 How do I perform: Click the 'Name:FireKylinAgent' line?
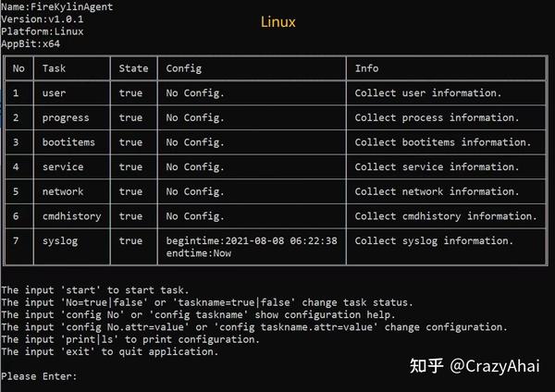pos(57,6)
